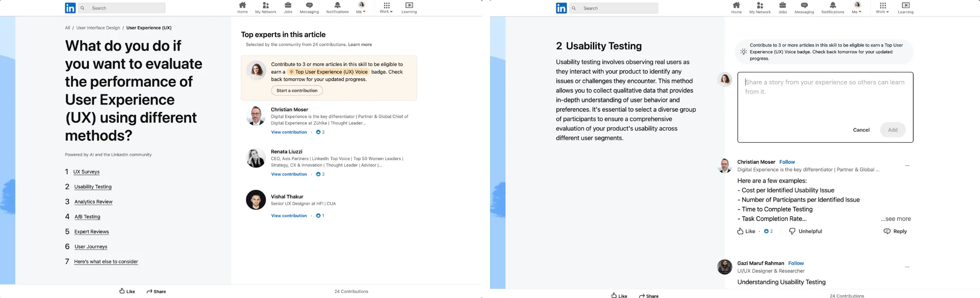Screen dimensions: 980x298
Task: Expand Work apps menu in left screenshot
Action: [x=386, y=8]
